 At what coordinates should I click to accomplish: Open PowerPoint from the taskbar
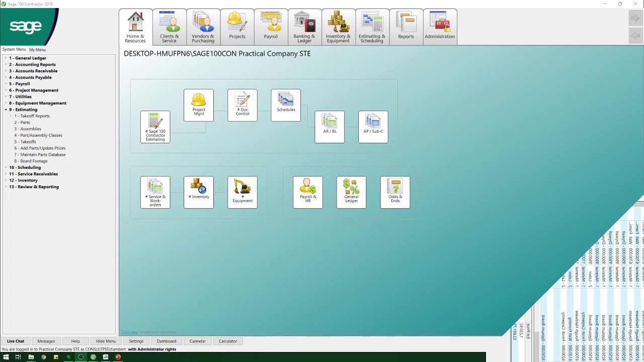(x=118, y=357)
